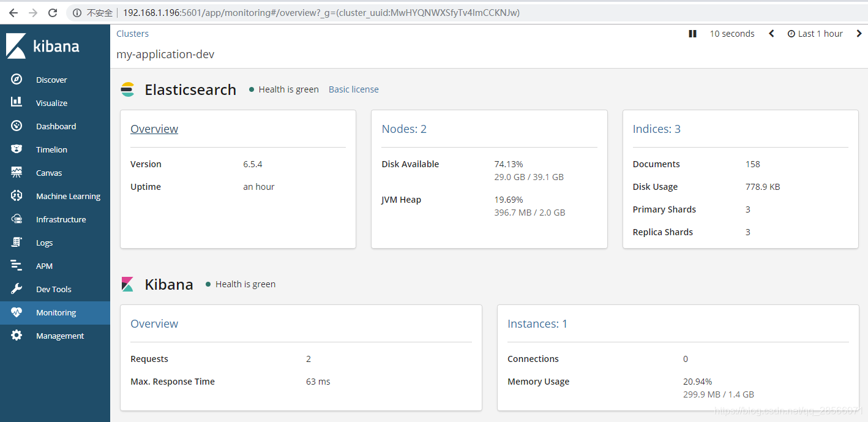Open Basic license link
Viewport: 868px width, 422px height.
point(354,89)
